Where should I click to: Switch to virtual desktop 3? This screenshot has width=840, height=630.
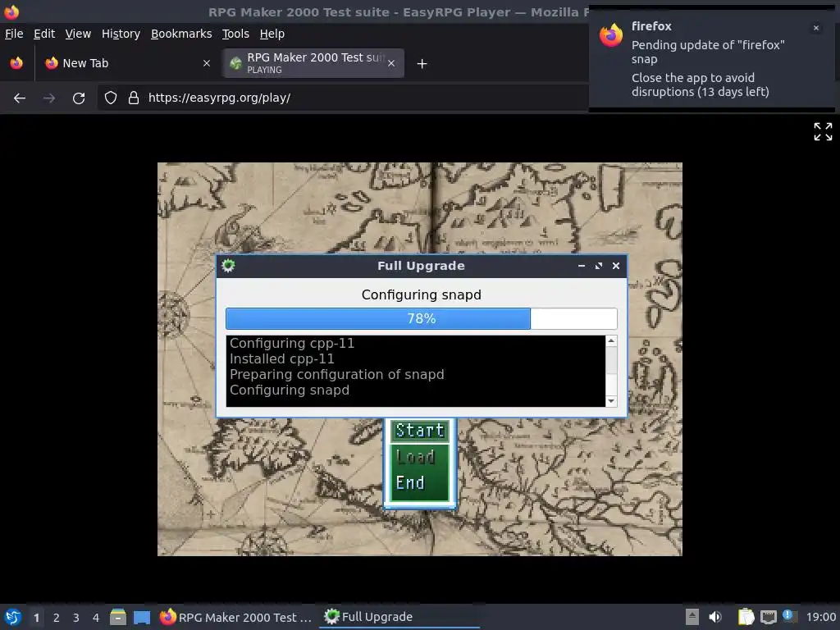[76, 618]
